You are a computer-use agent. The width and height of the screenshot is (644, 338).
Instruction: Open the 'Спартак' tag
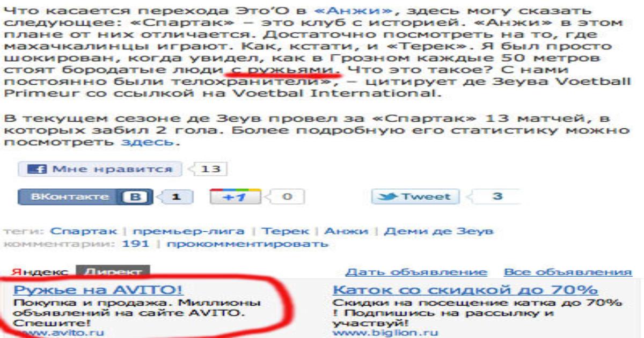pos(84,231)
